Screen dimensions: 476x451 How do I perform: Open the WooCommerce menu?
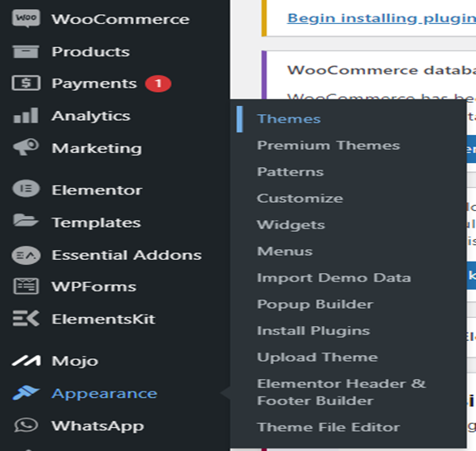(121, 19)
